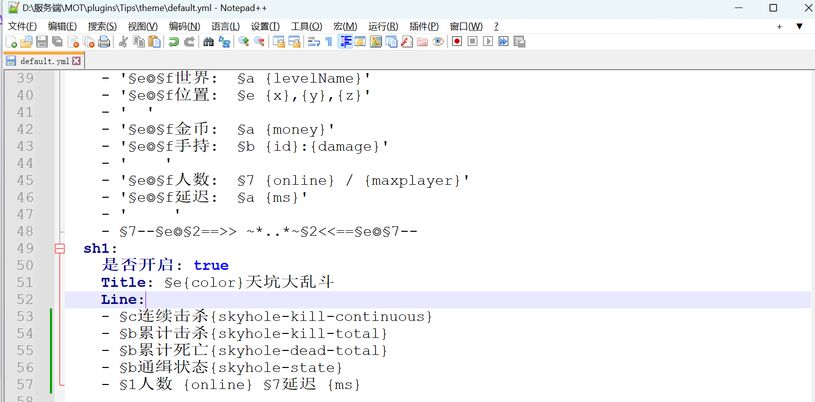Screen dimensions: 815x402
Task: Open Find with the binoculars icon
Action: [x=208, y=42]
